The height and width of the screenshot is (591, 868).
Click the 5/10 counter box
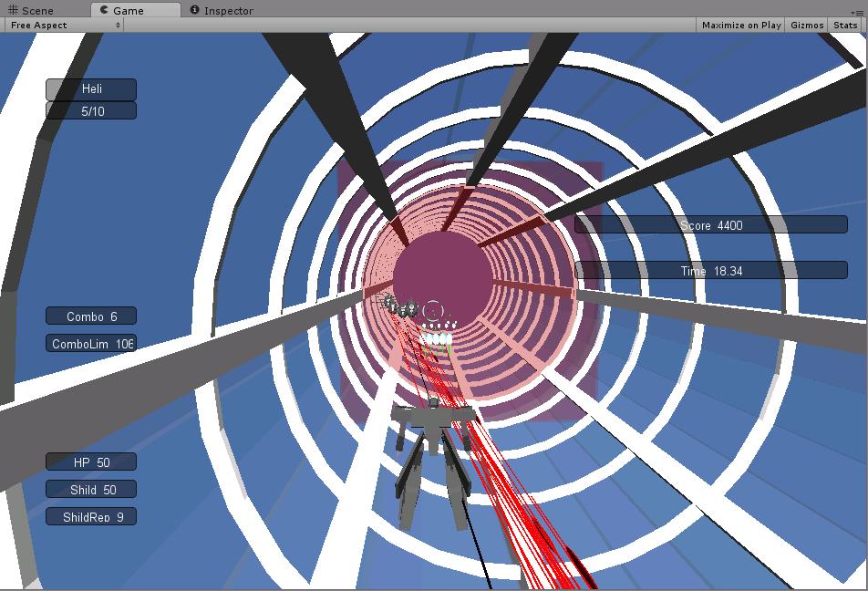pyautogui.click(x=91, y=110)
